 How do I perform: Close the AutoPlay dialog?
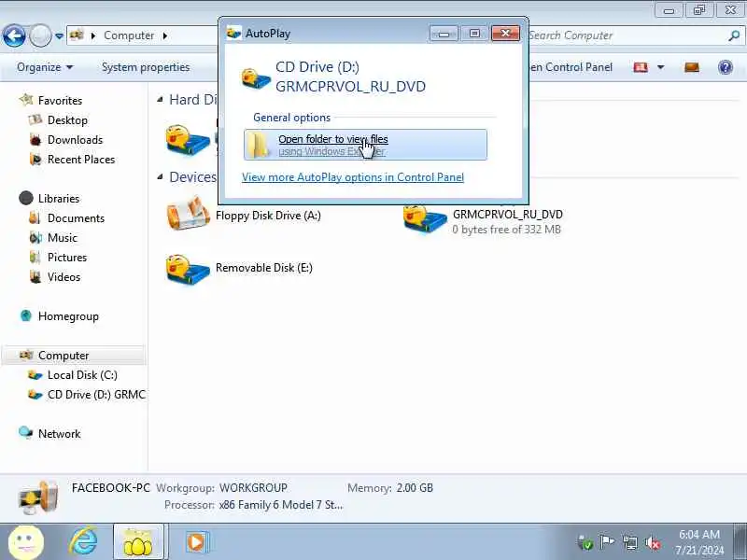coord(505,33)
